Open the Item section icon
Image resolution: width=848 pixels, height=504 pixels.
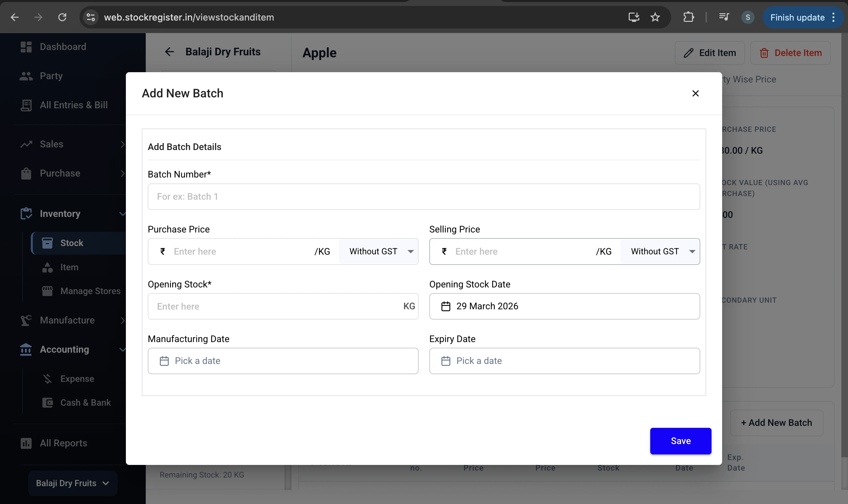pos(47,267)
